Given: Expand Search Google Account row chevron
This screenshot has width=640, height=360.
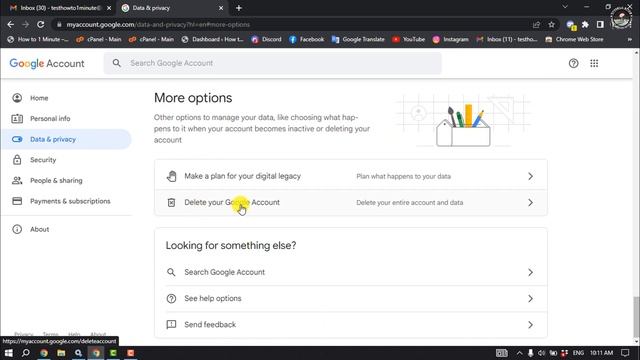Looking at the screenshot, I should [x=530, y=272].
